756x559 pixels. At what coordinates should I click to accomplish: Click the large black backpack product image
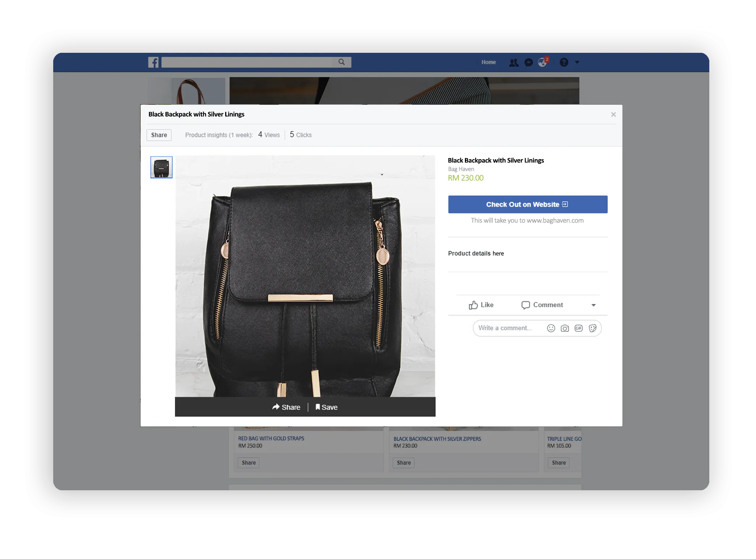point(305,276)
